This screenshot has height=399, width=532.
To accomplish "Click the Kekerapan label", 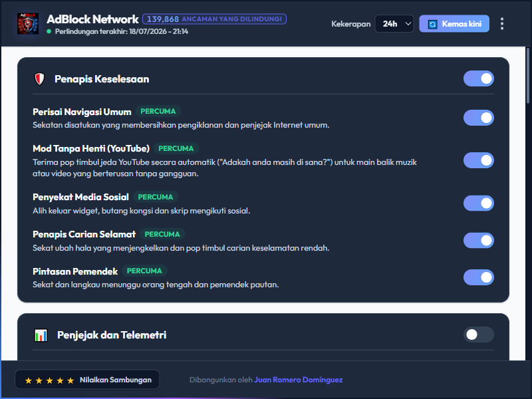I will tap(351, 24).
